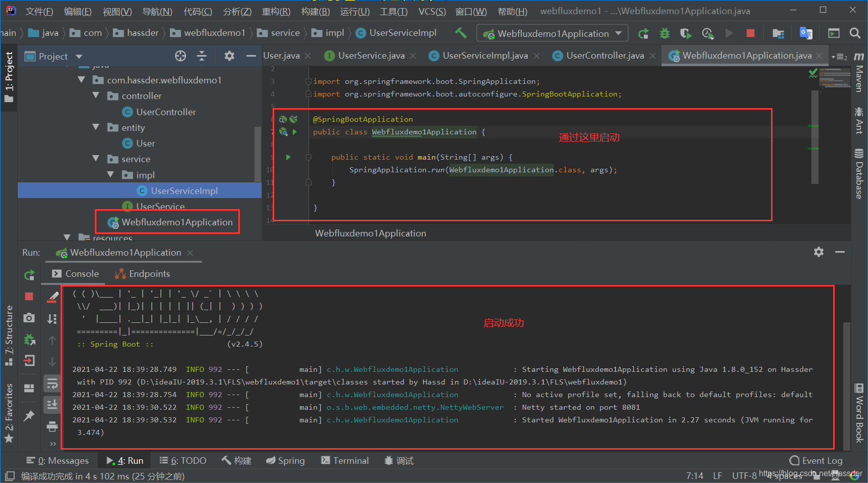Click the Translate plugin icon
This screenshot has width=868, height=483.
pos(806,33)
